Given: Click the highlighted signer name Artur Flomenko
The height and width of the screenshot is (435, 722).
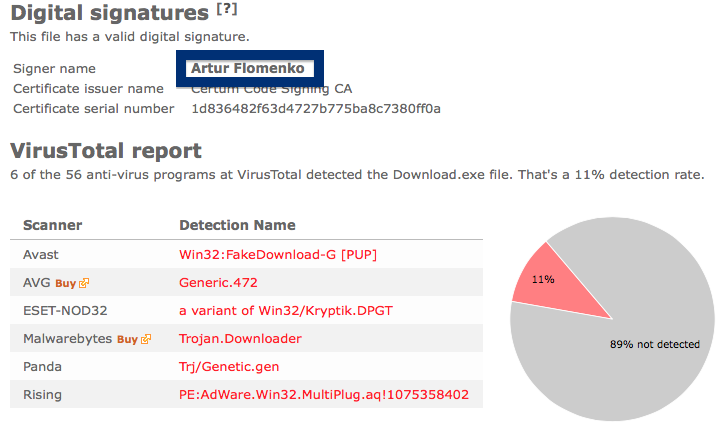Looking at the screenshot, I should [x=248, y=68].
